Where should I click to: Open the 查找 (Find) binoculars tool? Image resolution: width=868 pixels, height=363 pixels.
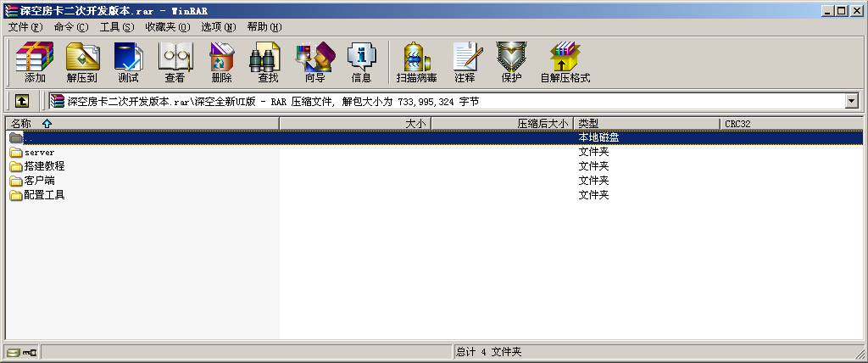point(268,62)
